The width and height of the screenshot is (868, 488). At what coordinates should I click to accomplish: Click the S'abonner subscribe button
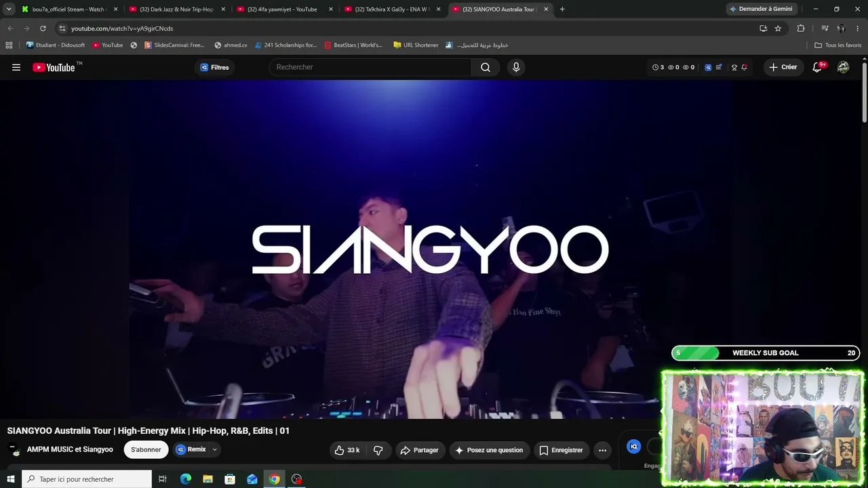point(146,449)
